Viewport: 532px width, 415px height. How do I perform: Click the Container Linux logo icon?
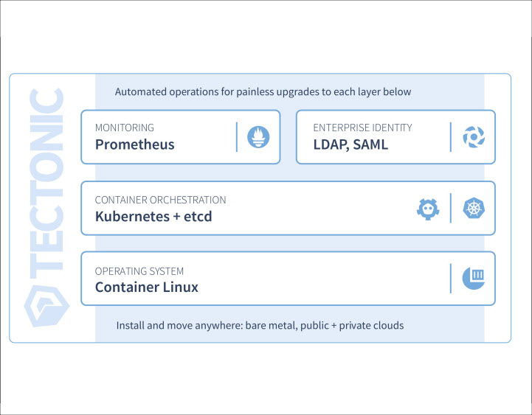point(472,278)
